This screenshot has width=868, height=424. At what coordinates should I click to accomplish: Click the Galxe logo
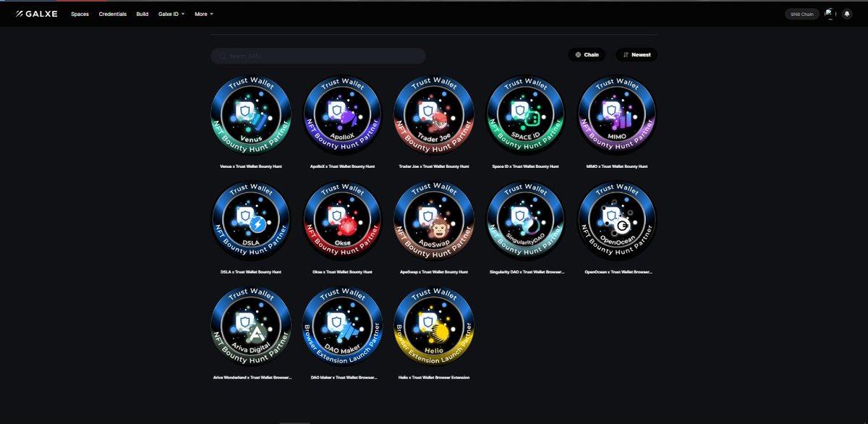point(37,14)
